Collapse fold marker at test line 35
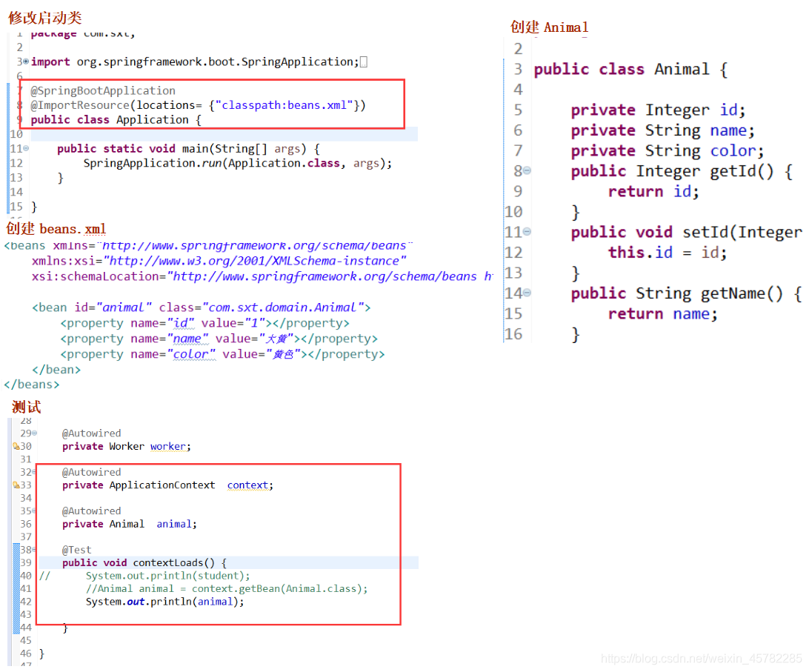This screenshot has width=809, height=672. [x=35, y=510]
